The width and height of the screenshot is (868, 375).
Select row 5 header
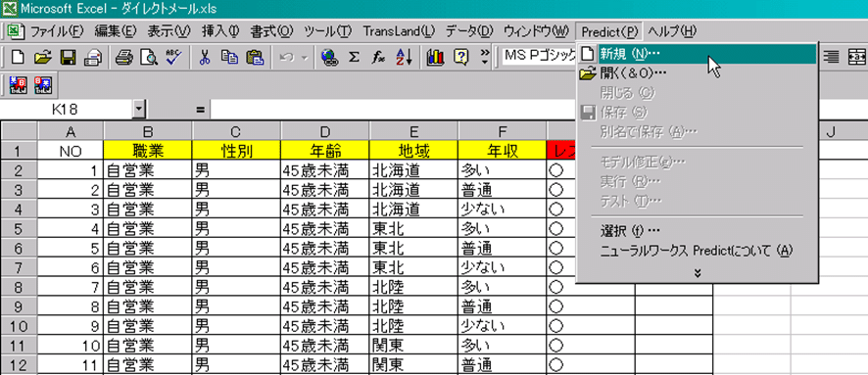[x=20, y=228]
